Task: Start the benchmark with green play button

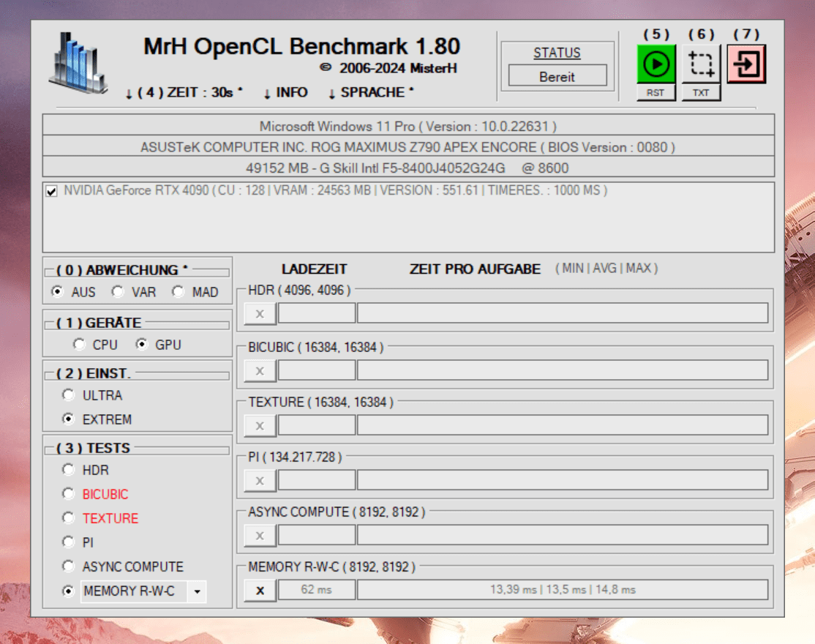Action: [x=656, y=64]
